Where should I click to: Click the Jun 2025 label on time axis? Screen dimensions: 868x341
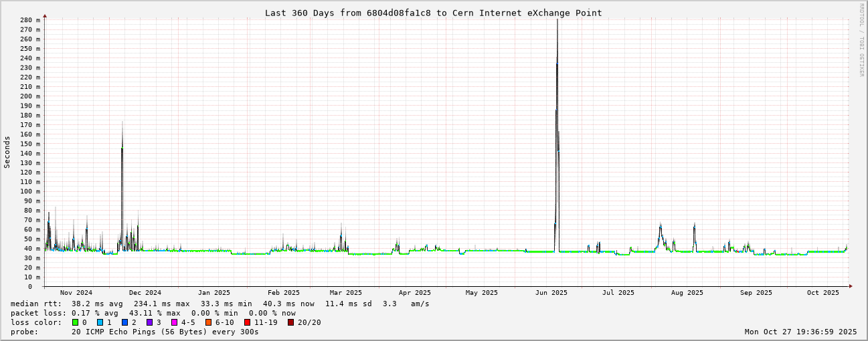click(x=551, y=293)
